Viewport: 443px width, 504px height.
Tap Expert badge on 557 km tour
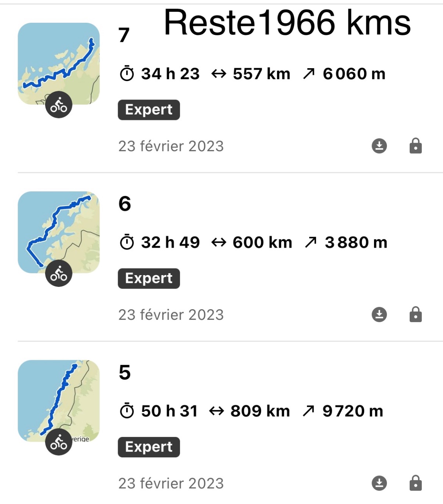[x=149, y=110]
